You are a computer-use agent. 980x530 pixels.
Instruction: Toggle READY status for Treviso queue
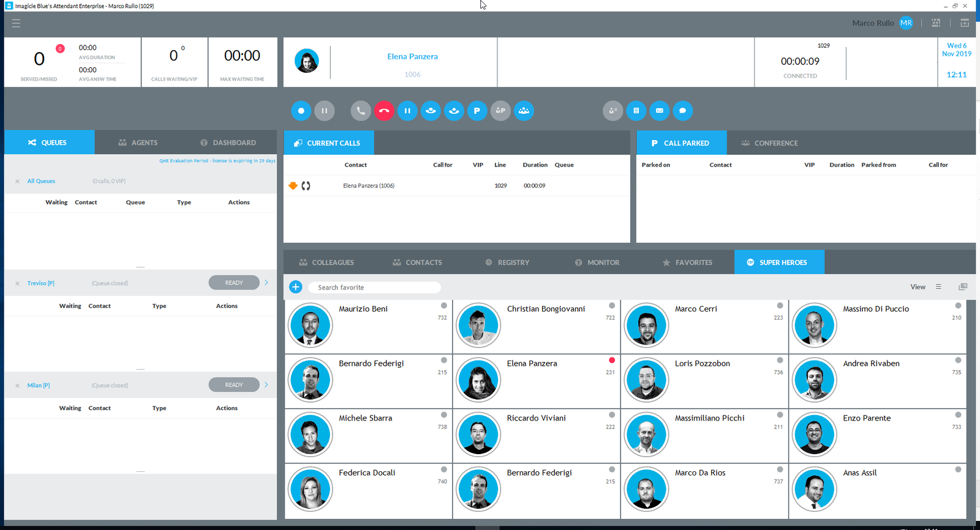234,283
